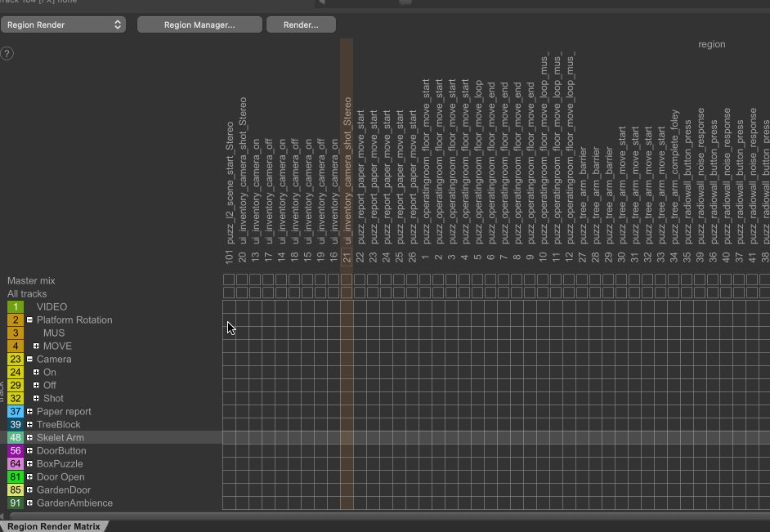Screen dimensions: 770x532
Task: Open the Region Manager window
Action: (x=199, y=25)
